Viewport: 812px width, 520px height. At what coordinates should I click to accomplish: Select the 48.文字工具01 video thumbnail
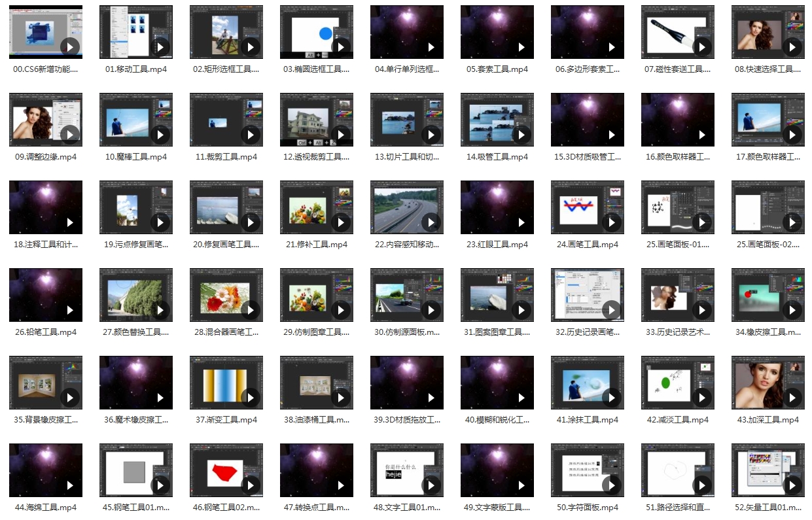[x=407, y=471]
